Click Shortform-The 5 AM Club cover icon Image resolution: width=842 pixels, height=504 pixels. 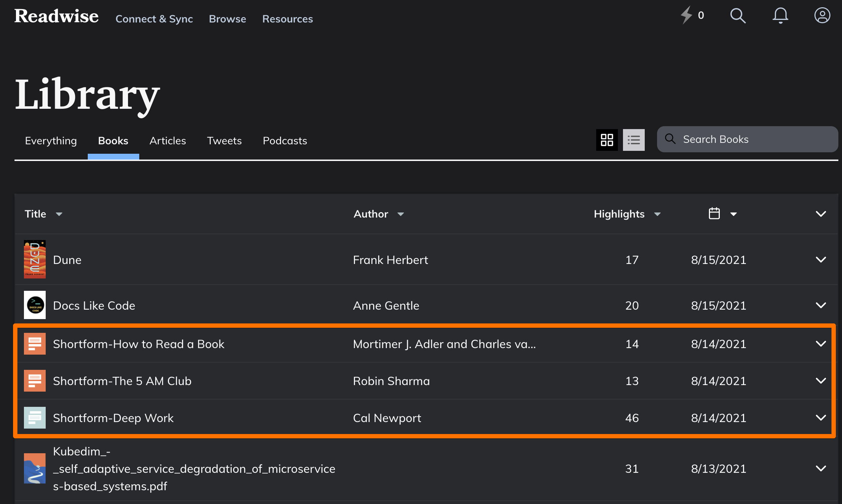pos(35,381)
